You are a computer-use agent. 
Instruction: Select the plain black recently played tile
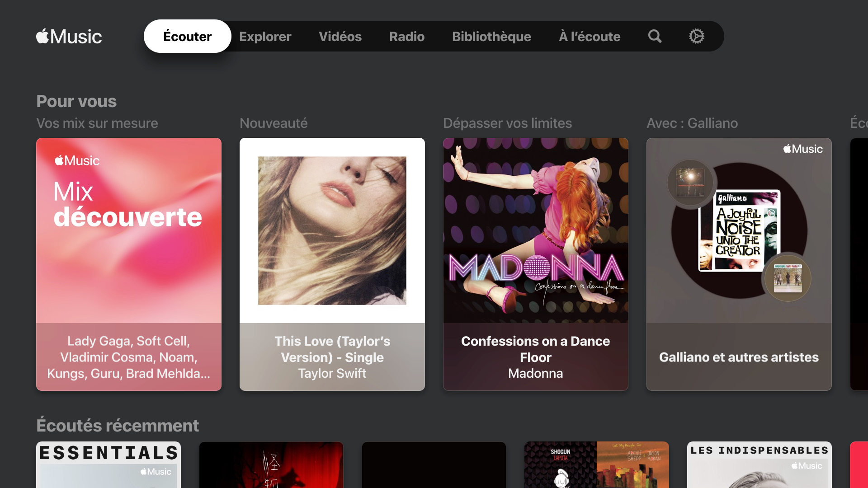coord(434,465)
